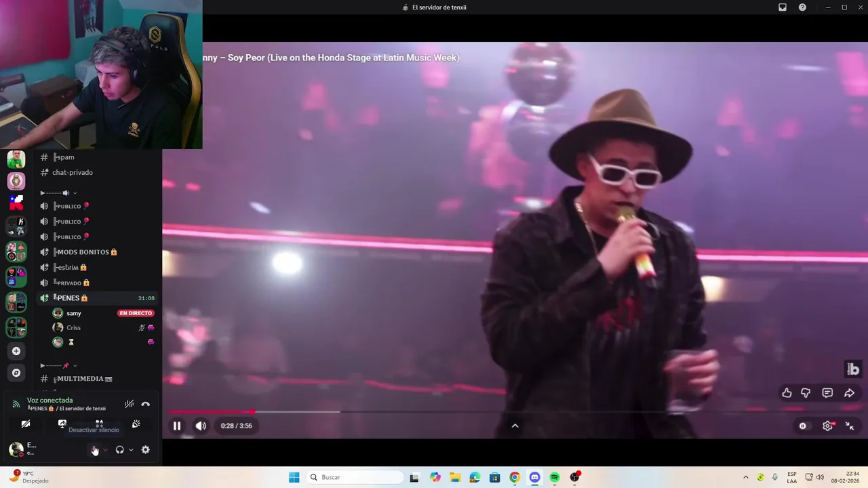This screenshot has width=868, height=488.
Task: Open the soundboard icon in voice panel
Action: 136,424
